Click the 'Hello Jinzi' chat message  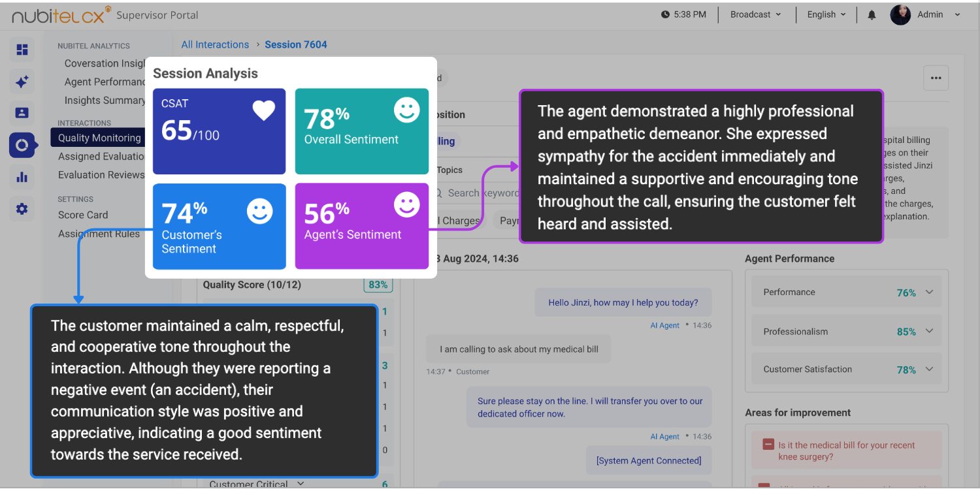click(623, 303)
